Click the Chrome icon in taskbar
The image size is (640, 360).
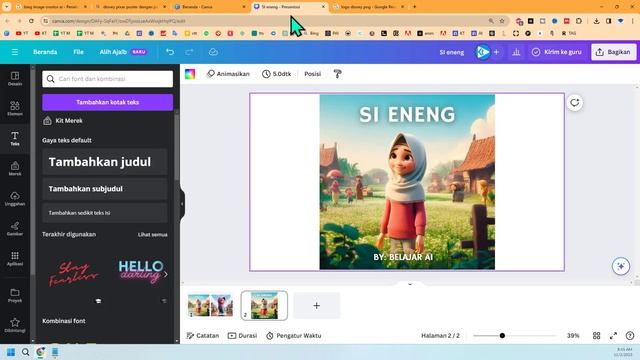[40, 352]
